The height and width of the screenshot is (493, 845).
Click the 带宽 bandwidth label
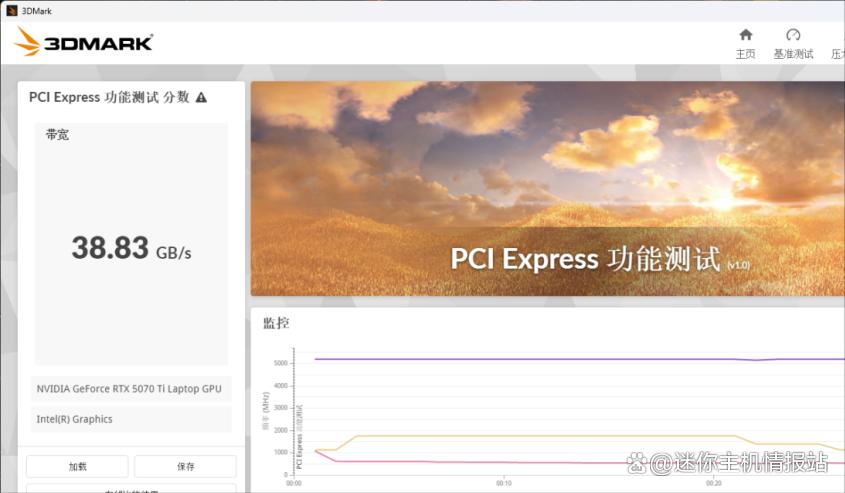[x=57, y=135]
